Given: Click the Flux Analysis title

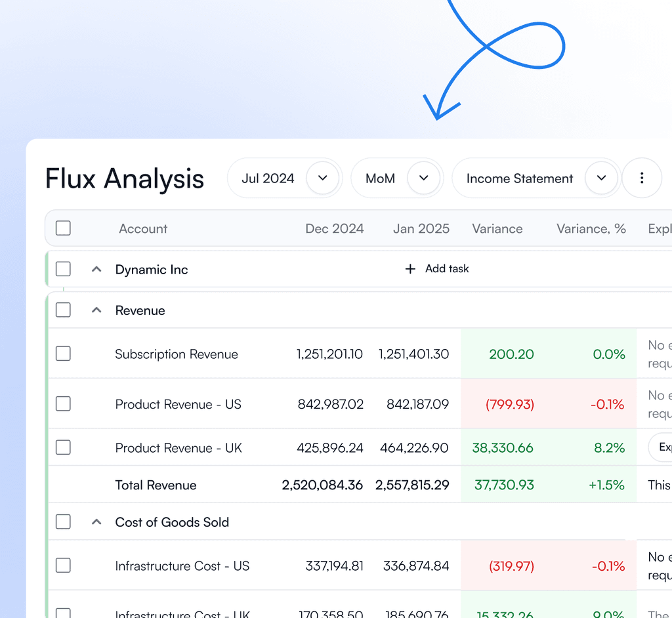Looking at the screenshot, I should 124,178.
